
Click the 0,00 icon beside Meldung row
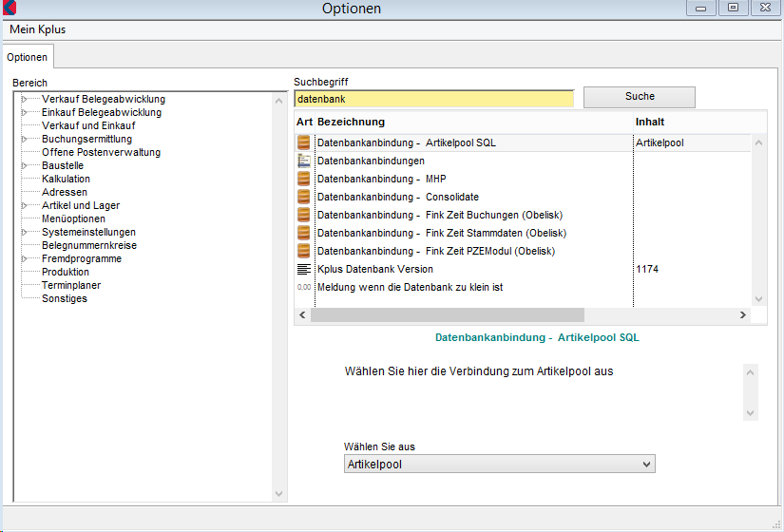click(303, 287)
